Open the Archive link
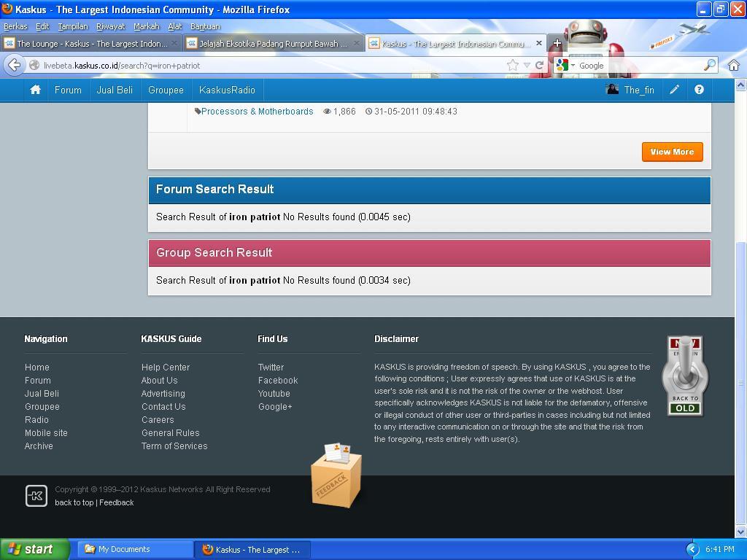The image size is (747, 560). point(39,446)
